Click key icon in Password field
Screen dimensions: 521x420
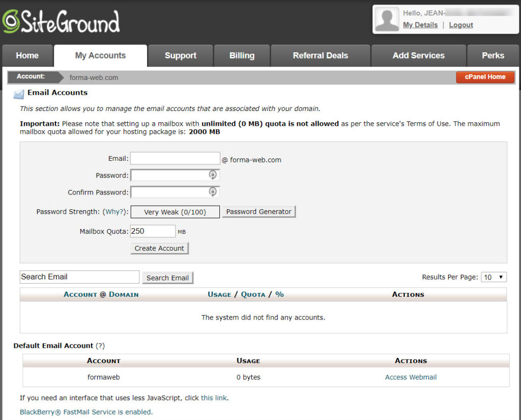[x=213, y=175]
